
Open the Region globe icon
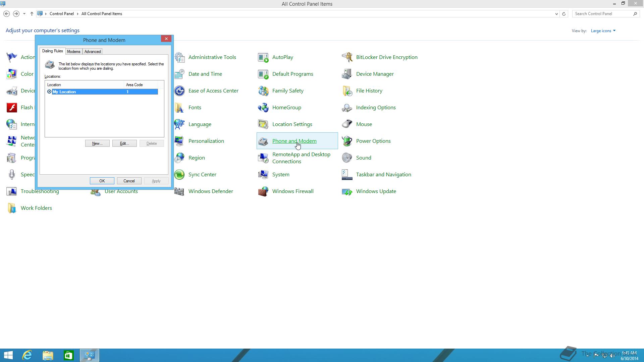179,158
